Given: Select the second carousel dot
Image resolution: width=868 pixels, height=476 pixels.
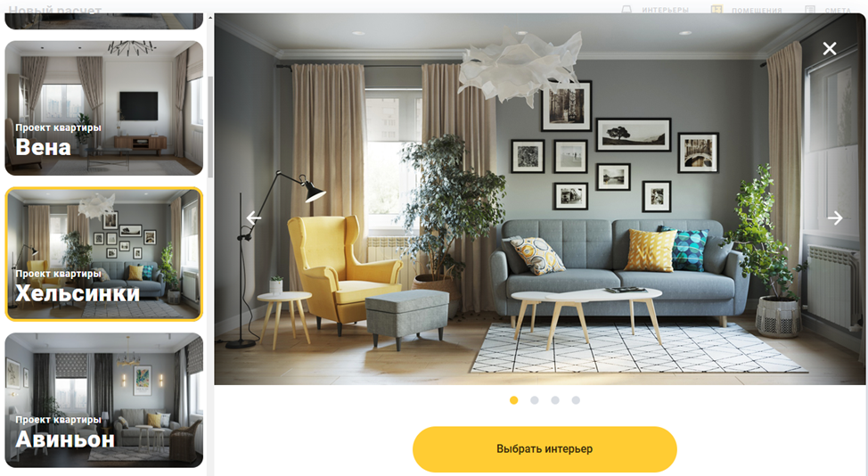Looking at the screenshot, I should (534, 400).
